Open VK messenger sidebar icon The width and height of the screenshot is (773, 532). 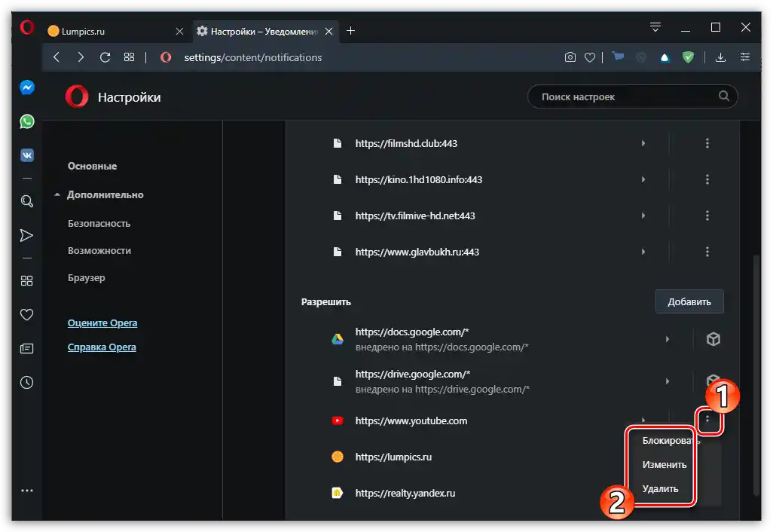(x=27, y=155)
